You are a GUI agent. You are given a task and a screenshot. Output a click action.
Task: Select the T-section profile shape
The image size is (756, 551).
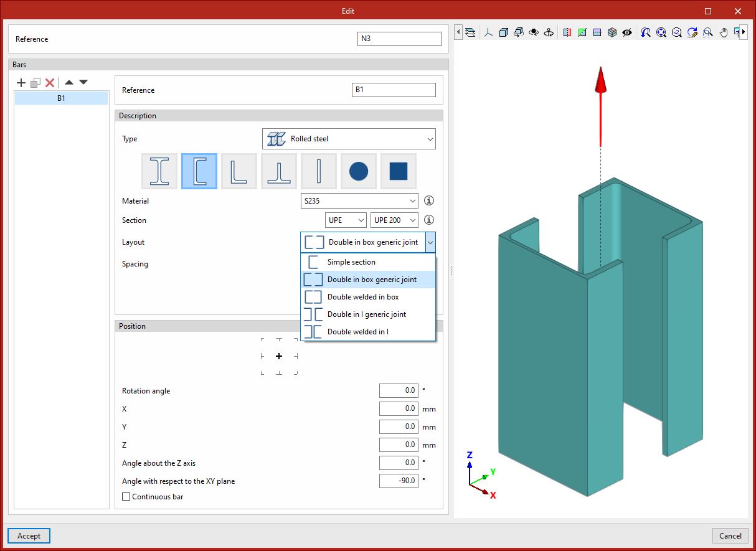(x=279, y=171)
